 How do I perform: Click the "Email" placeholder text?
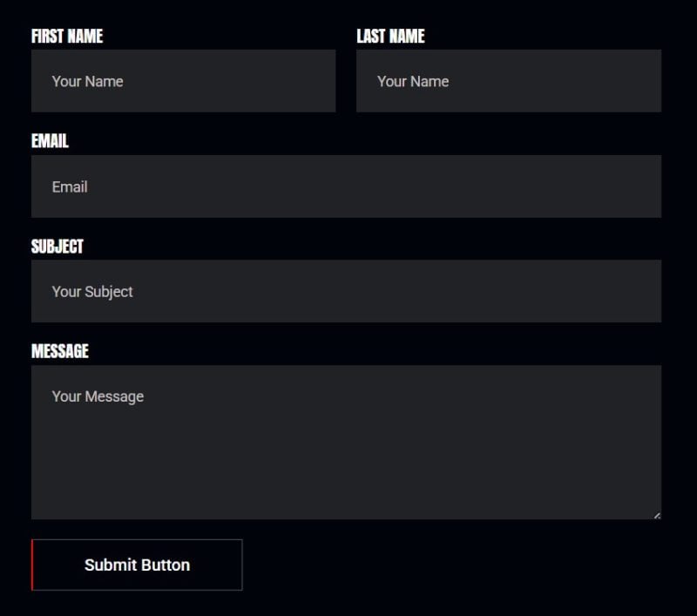tap(70, 186)
